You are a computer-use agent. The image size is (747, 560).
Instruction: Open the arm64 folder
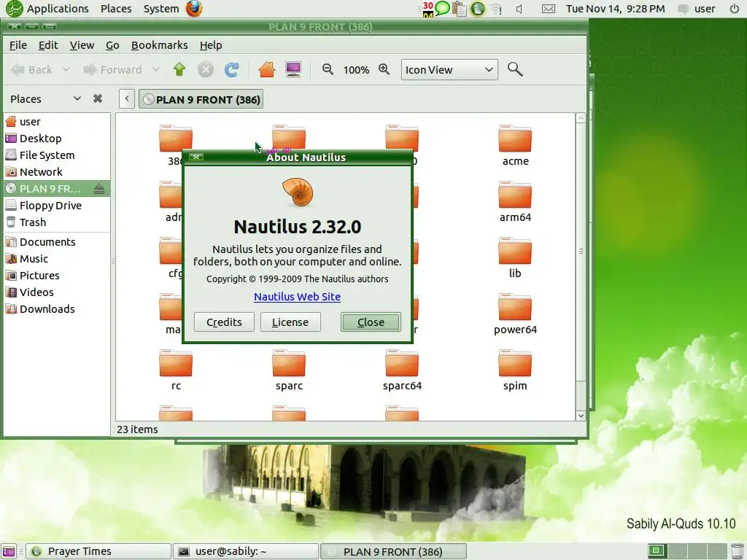click(515, 201)
